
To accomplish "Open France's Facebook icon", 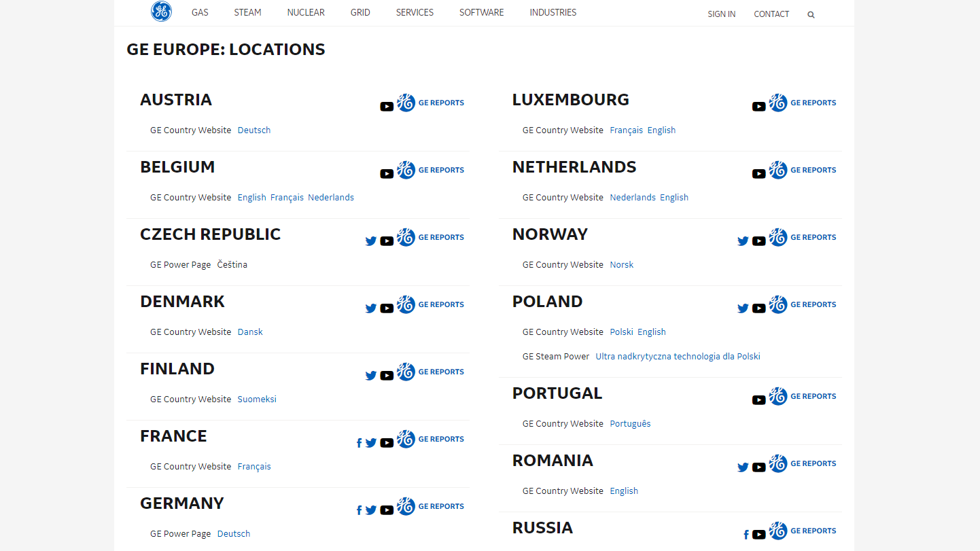I will click(x=359, y=443).
